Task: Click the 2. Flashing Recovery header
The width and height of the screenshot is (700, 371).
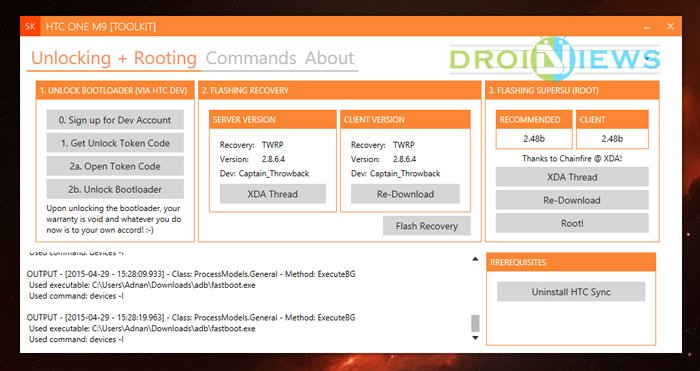Action: point(340,91)
